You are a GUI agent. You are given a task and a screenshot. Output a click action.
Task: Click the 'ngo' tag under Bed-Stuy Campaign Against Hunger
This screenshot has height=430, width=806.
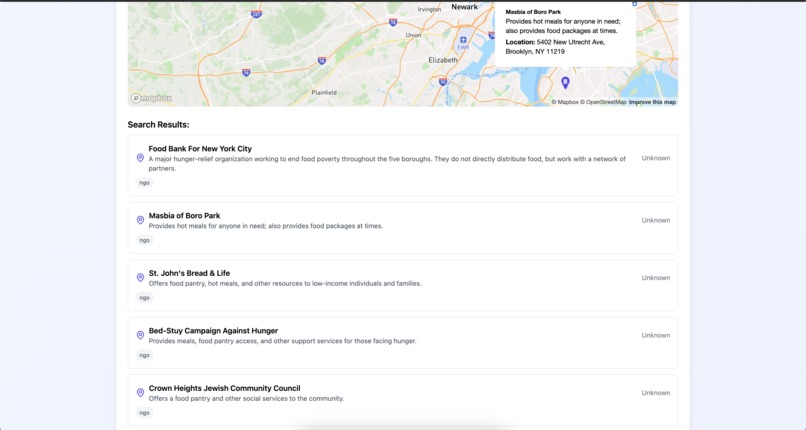[144, 356]
